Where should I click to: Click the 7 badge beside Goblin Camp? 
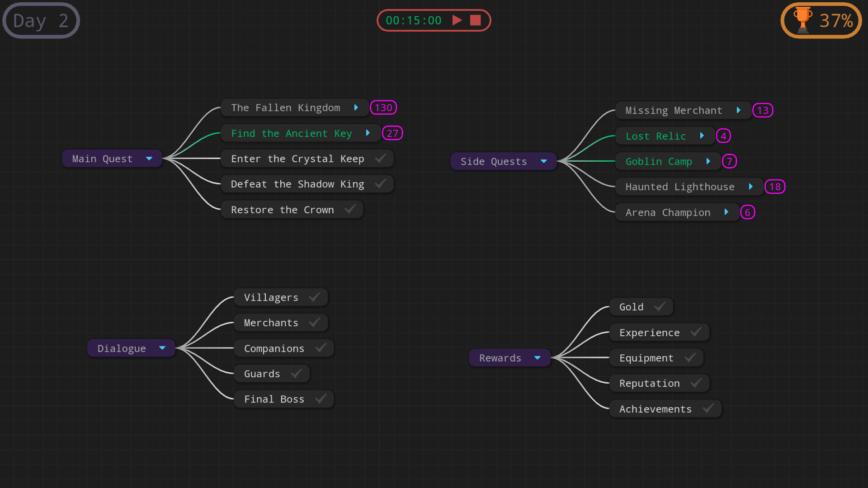tap(730, 161)
